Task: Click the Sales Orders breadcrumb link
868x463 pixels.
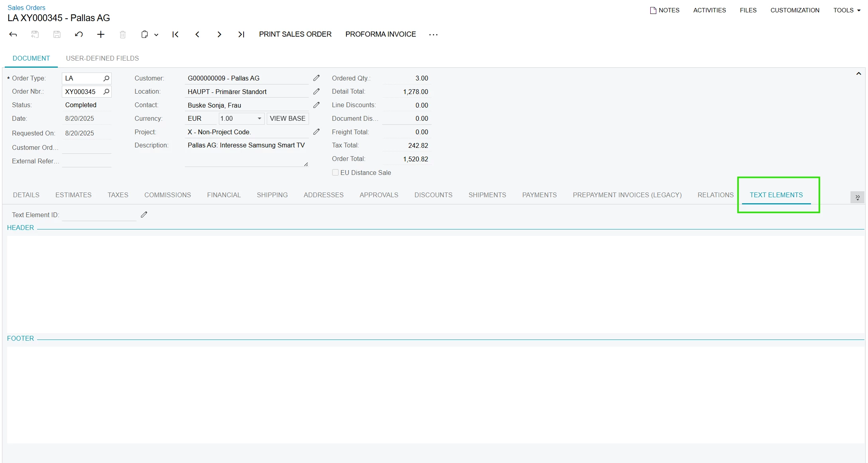Action: click(26, 8)
